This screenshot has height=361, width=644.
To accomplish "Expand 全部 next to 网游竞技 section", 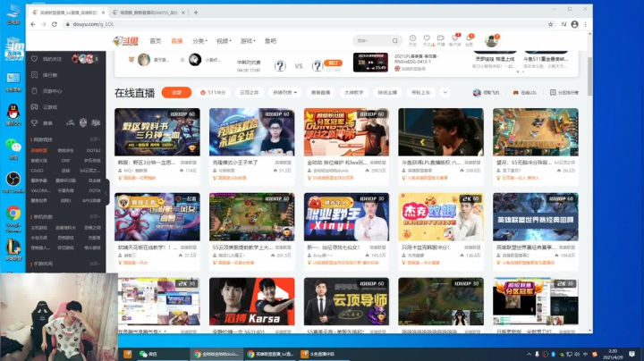I will (x=95, y=139).
